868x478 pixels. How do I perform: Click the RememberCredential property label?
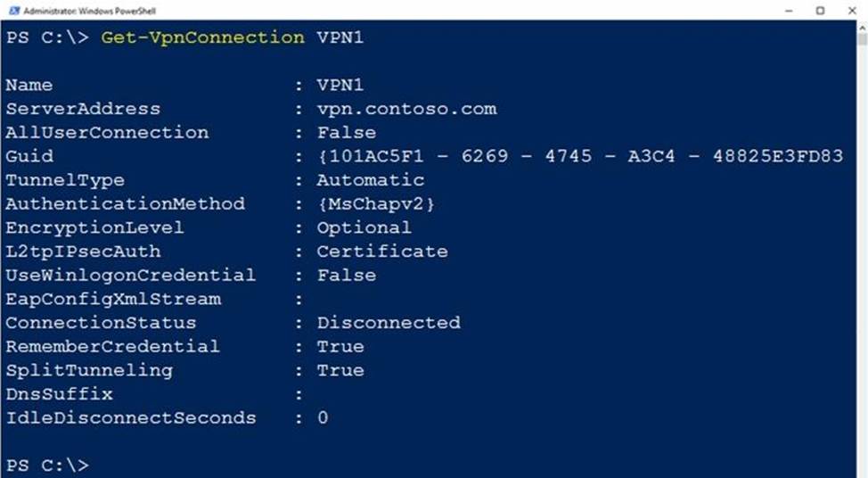(112, 347)
